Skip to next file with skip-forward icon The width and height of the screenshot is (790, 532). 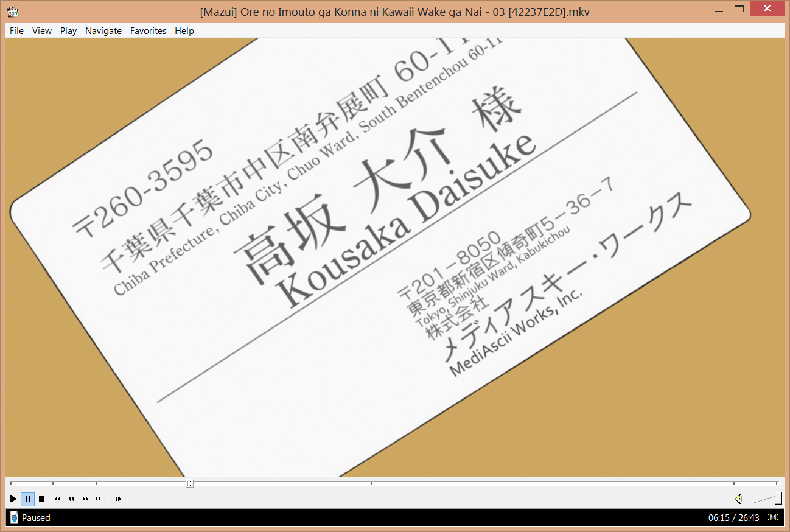99,499
